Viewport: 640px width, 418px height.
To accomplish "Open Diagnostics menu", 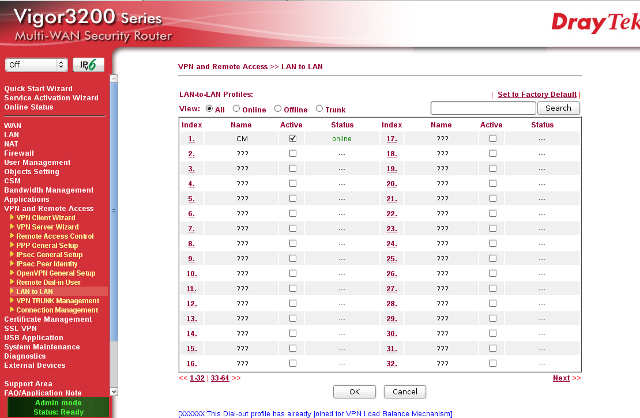I will pyautogui.click(x=25, y=356).
